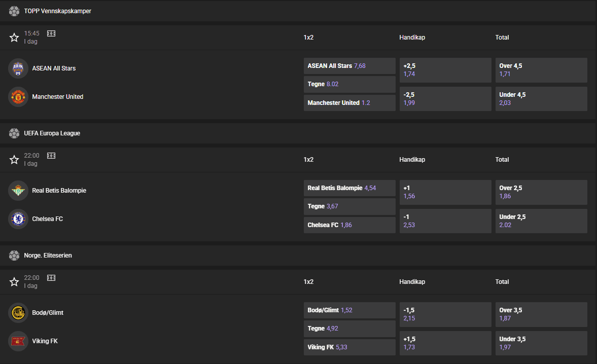Click the Real Betis Balompie crest
The image size is (597, 364).
tap(18, 190)
